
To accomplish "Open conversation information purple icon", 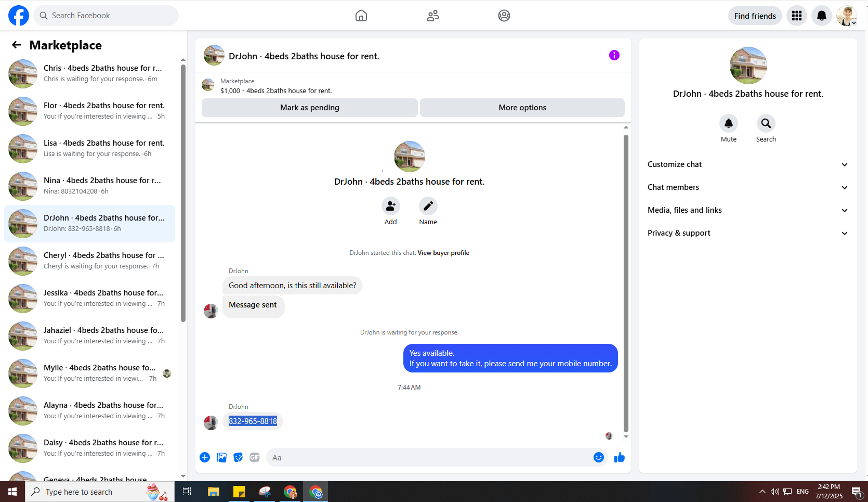I will (x=614, y=55).
